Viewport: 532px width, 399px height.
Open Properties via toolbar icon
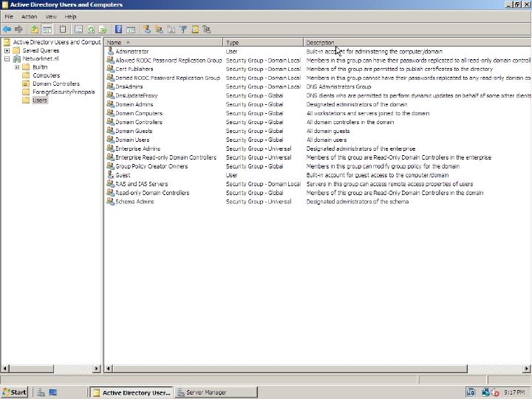(x=78, y=30)
